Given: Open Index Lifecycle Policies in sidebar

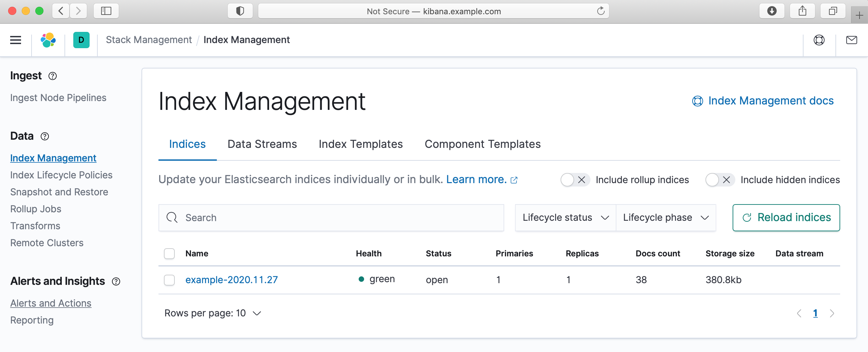Looking at the screenshot, I should point(61,175).
